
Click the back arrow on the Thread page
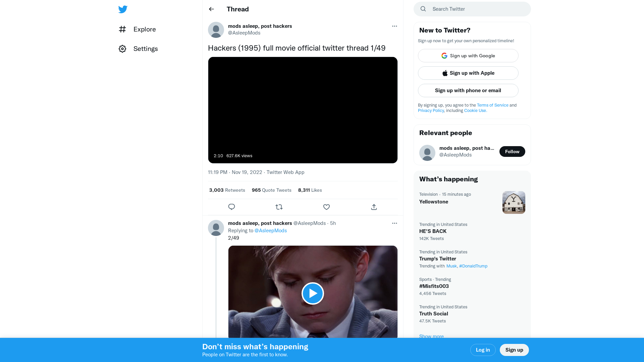tap(211, 9)
